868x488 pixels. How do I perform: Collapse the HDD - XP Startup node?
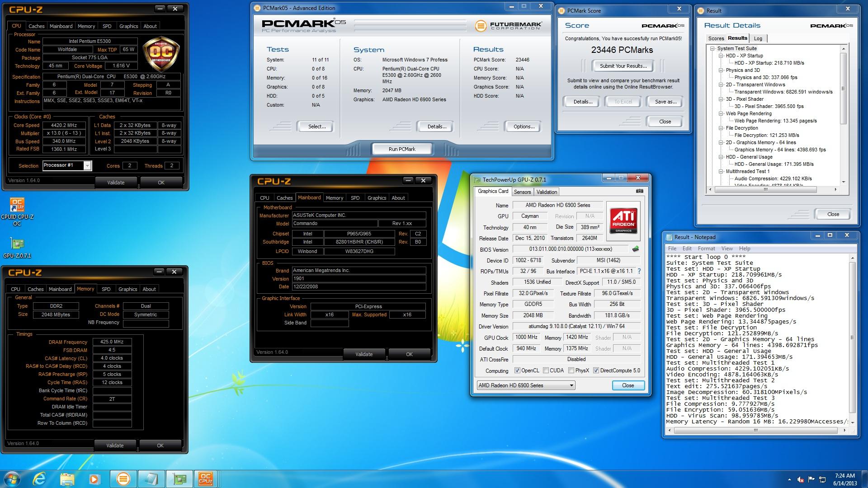721,56
